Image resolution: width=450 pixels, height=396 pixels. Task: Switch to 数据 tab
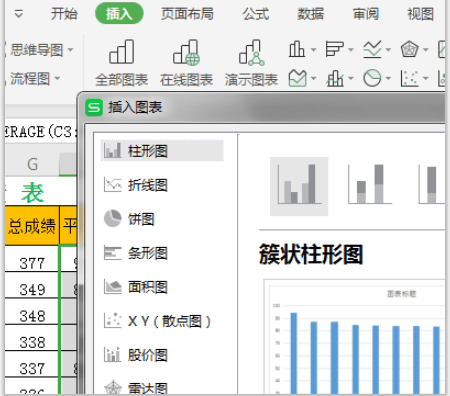point(310,14)
